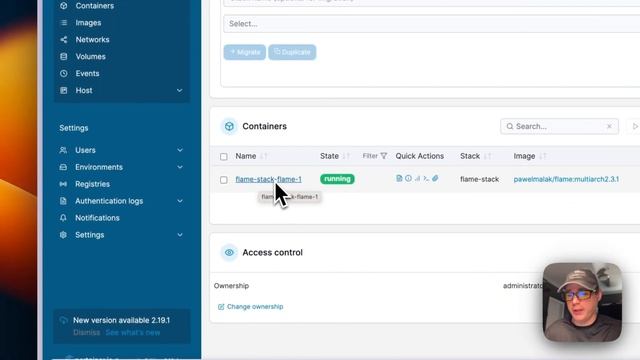Open the pawelmalak/flame:multiarch2.3.1 image link
640x360 pixels.
pyautogui.click(x=566, y=179)
